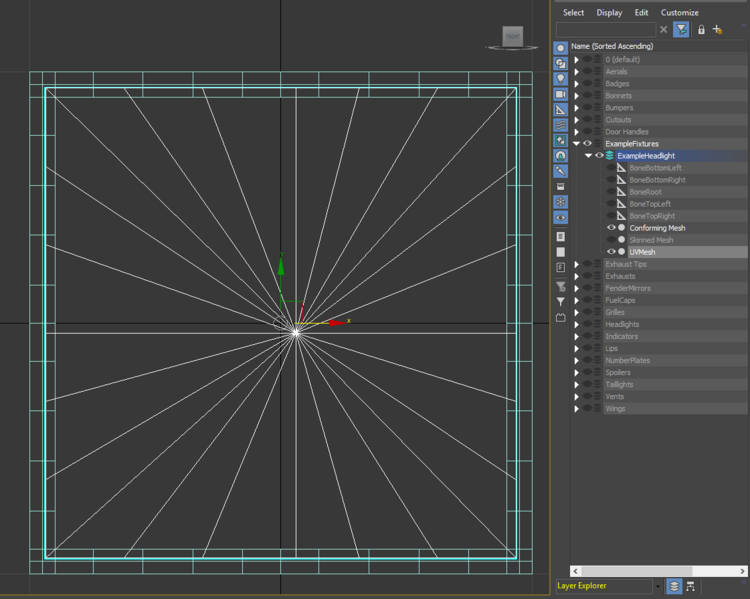Open the Customize menu

[680, 13]
